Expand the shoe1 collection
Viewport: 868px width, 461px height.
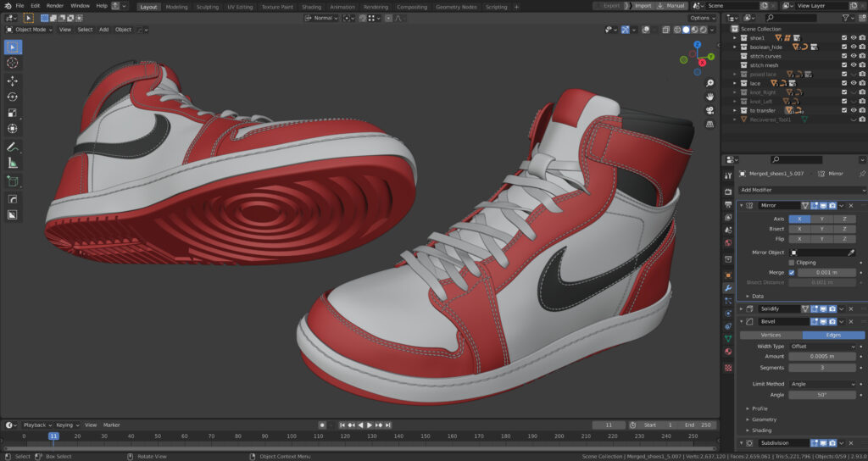coord(735,38)
